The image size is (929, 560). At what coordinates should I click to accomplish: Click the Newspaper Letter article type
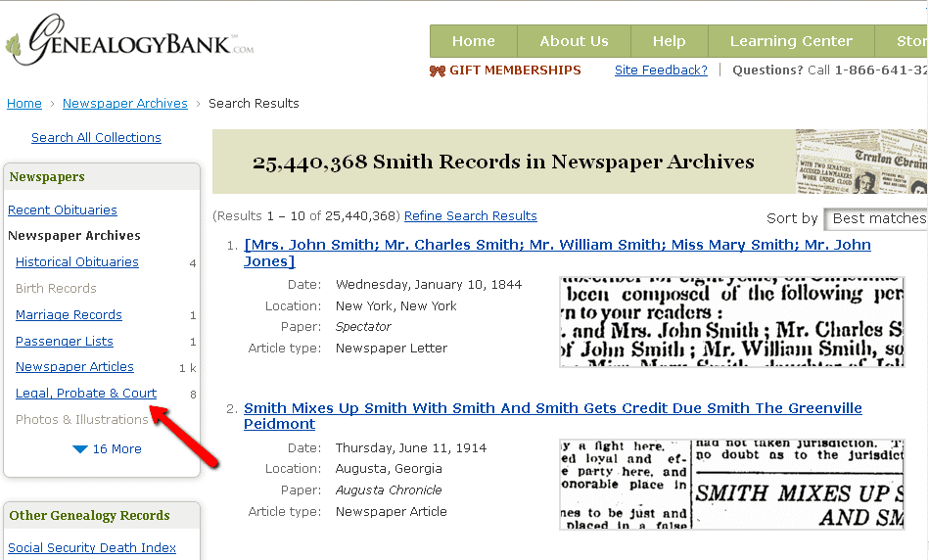[391, 349]
